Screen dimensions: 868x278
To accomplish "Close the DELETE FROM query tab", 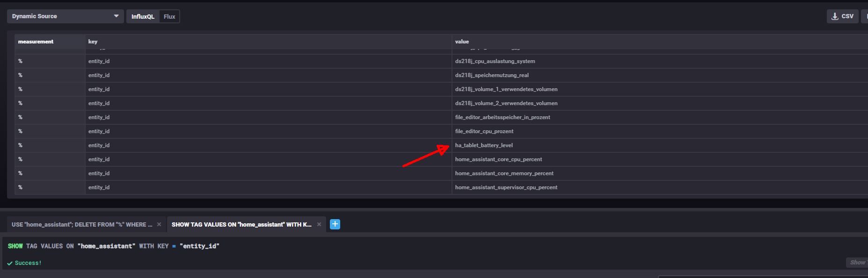I will (159, 225).
